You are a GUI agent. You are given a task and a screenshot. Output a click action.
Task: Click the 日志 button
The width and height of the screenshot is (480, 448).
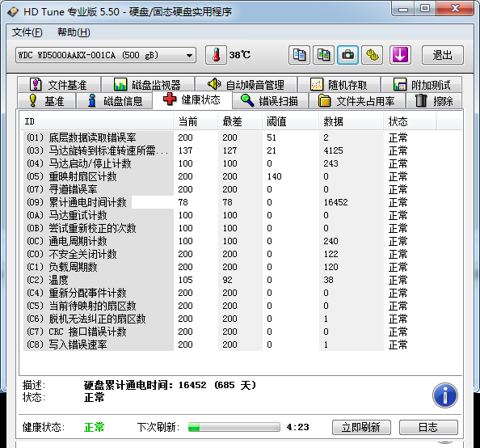tap(428, 427)
